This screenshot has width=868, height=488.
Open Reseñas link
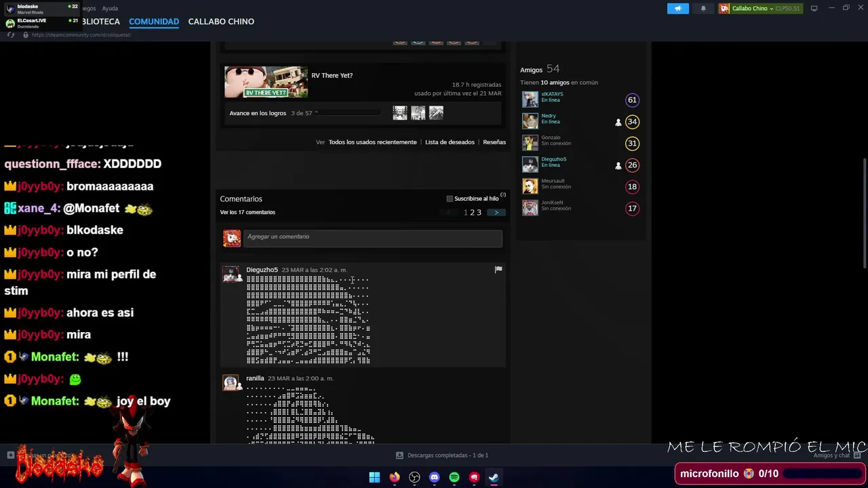(x=494, y=142)
